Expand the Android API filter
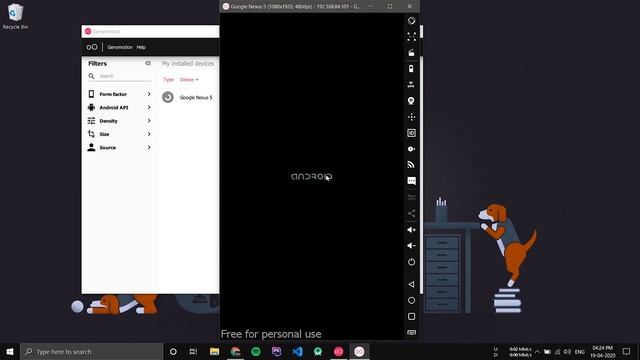Screen dimensions: 640x360 click(119, 108)
